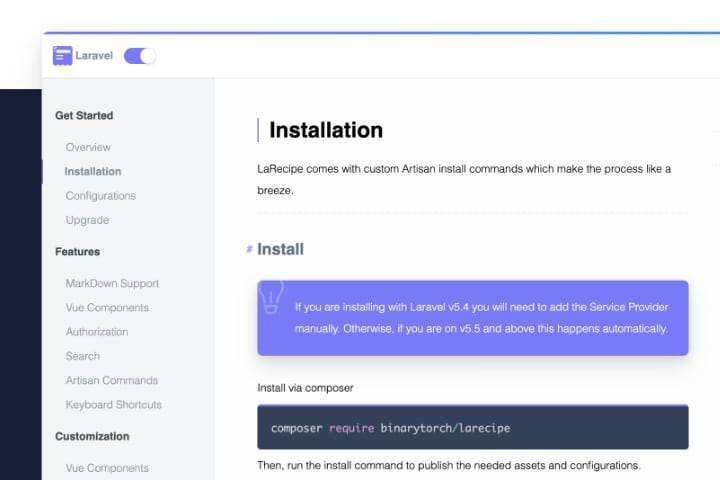Screen dimensions: 720x480
Task: Click the lightbulb icon in the notice
Action: pos(271,295)
